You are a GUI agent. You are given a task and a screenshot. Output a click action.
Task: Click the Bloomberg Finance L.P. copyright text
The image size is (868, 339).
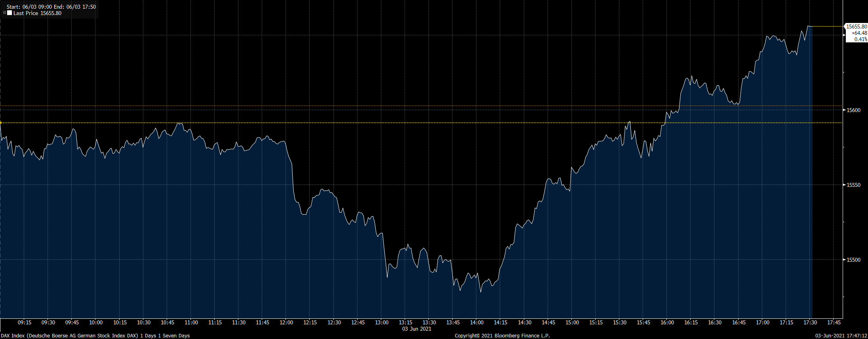[502, 335]
